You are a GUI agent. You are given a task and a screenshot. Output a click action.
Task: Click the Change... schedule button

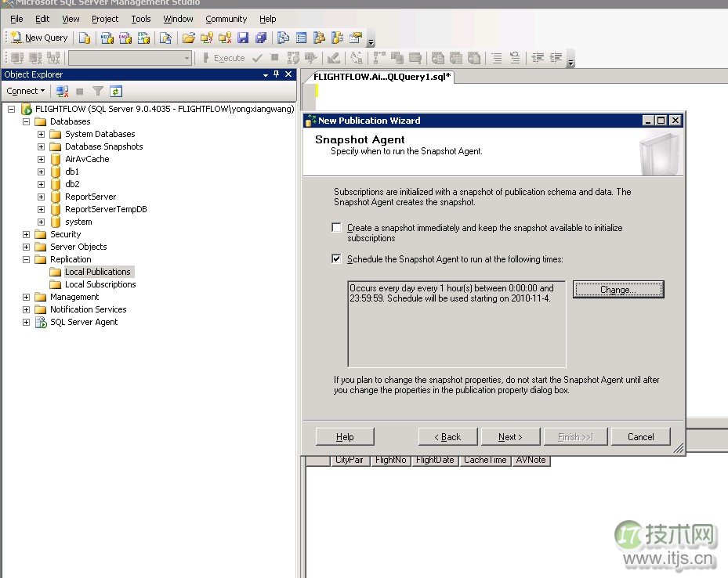click(x=618, y=290)
